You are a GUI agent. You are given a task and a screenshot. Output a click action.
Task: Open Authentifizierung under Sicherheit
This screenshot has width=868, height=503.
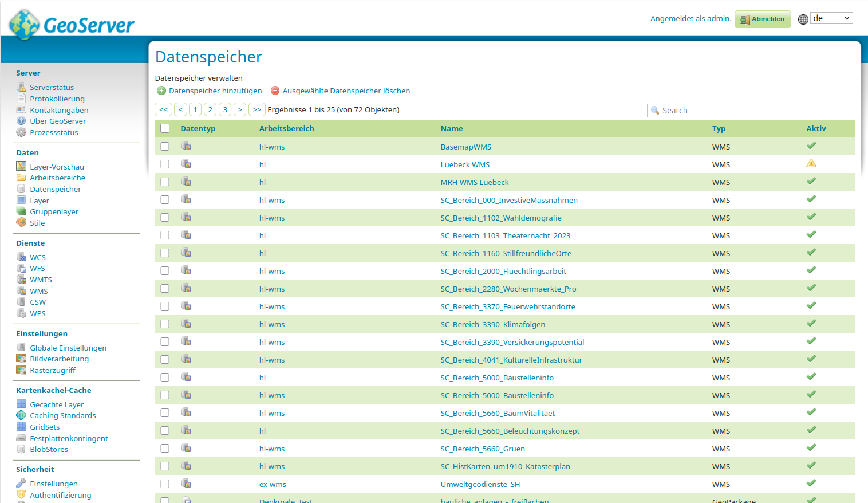coord(61,495)
